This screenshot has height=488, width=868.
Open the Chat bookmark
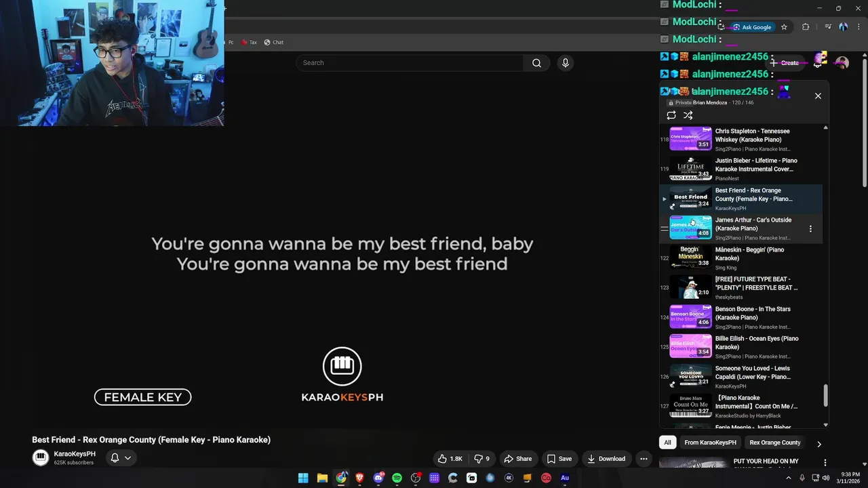[x=273, y=42]
